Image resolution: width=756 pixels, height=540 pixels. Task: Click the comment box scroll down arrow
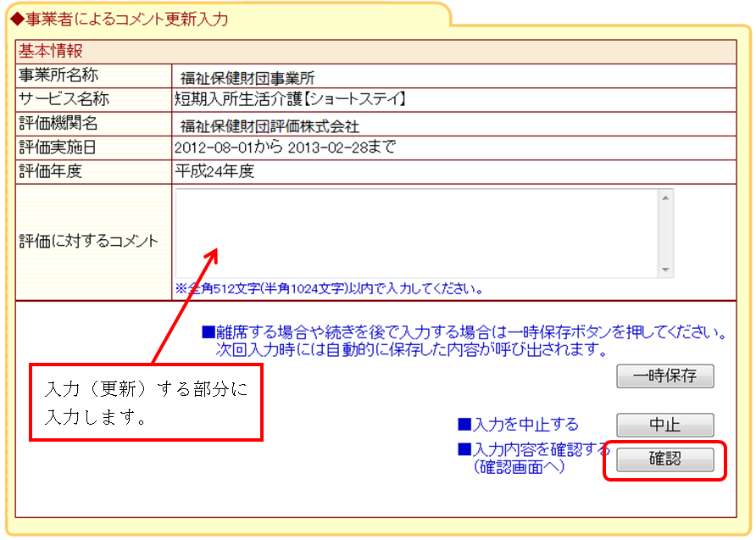pos(666,270)
